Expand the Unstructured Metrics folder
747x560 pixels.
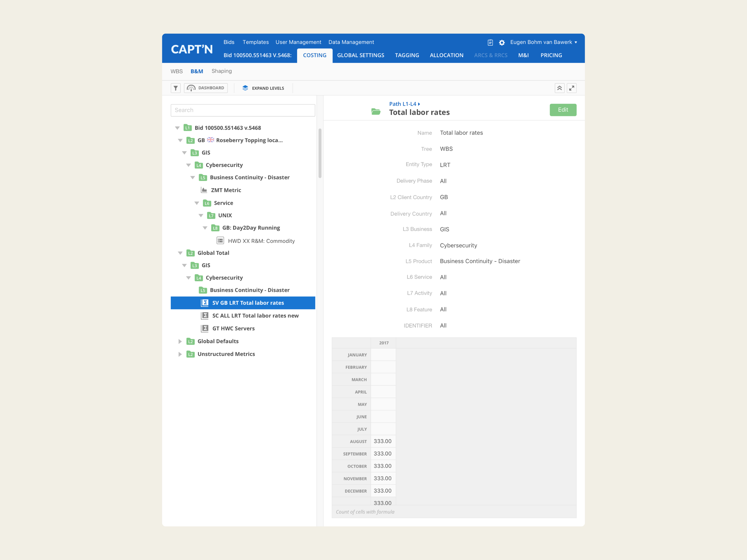point(180,354)
